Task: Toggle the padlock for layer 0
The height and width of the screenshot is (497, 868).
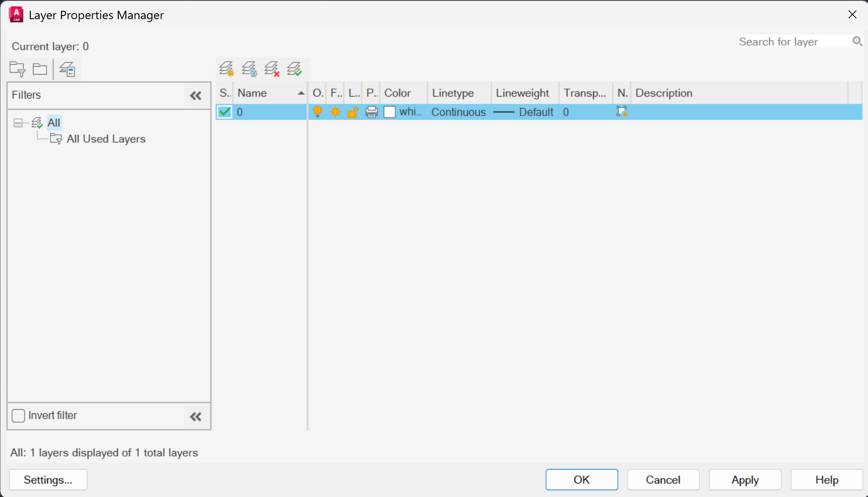Action: pos(353,112)
